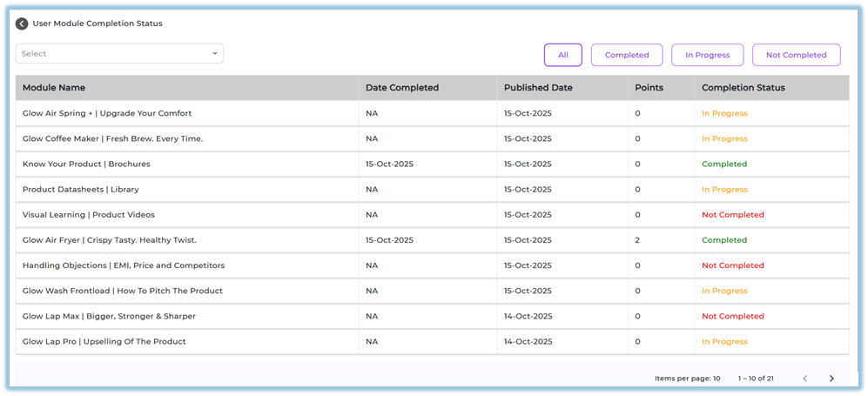Show All modules filter
The height and width of the screenshot is (396, 868).
tap(563, 55)
